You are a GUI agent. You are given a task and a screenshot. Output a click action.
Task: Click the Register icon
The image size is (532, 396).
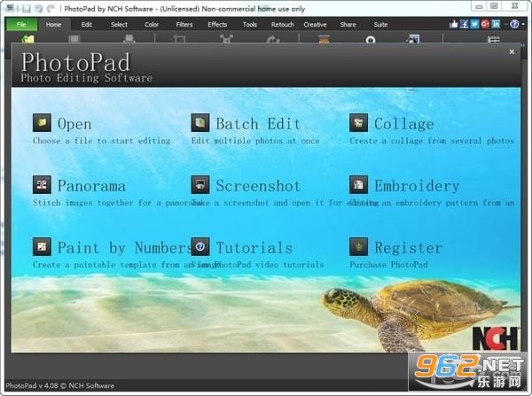358,246
